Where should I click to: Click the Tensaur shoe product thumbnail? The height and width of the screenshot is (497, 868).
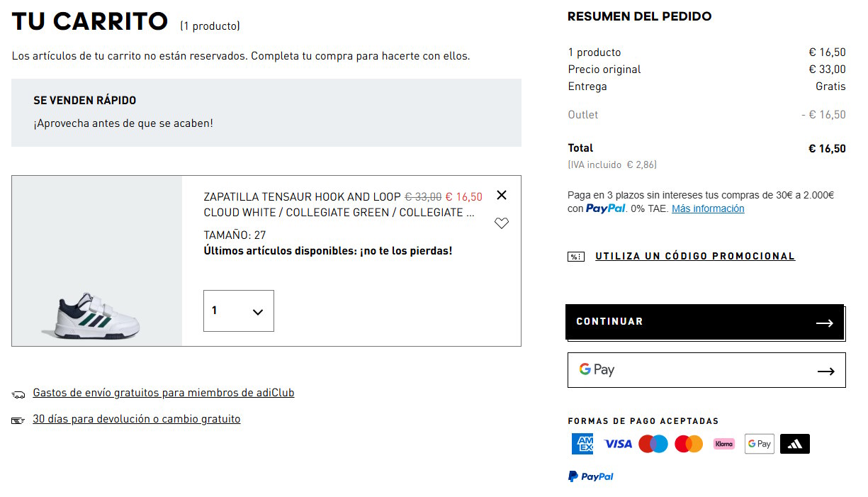[97, 261]
